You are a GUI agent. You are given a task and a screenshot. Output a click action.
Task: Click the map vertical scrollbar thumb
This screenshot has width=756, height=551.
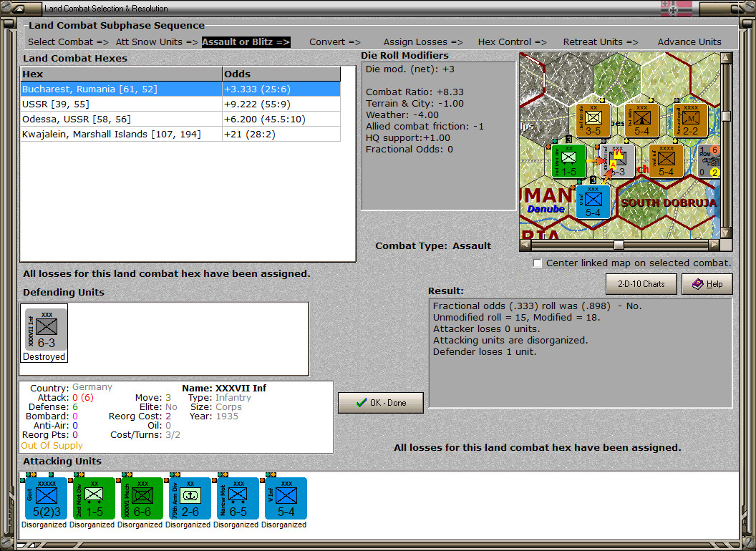pyautogui.click(x=726, y=116)
